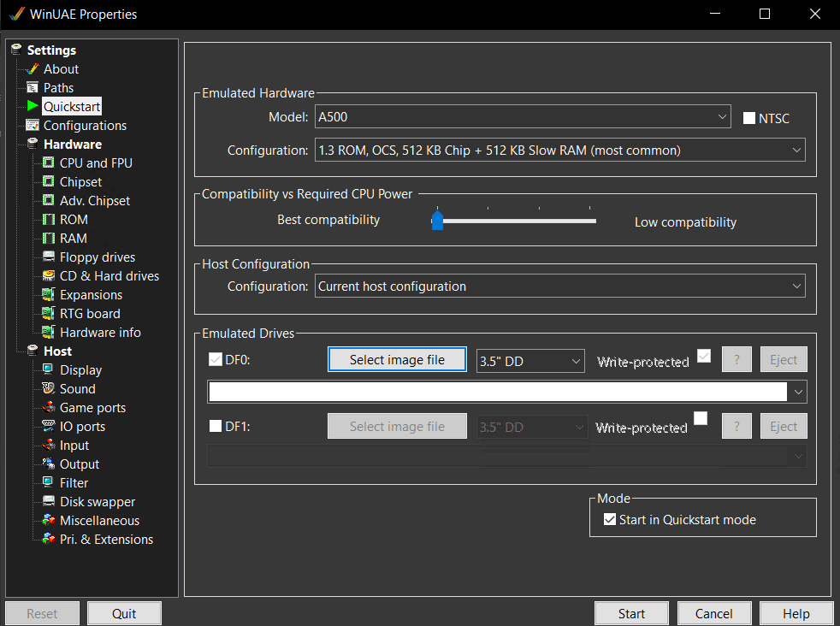Screen dimensions: 840x626
Task: Click the Display monitor icon
Action: (x=48, y=369)
